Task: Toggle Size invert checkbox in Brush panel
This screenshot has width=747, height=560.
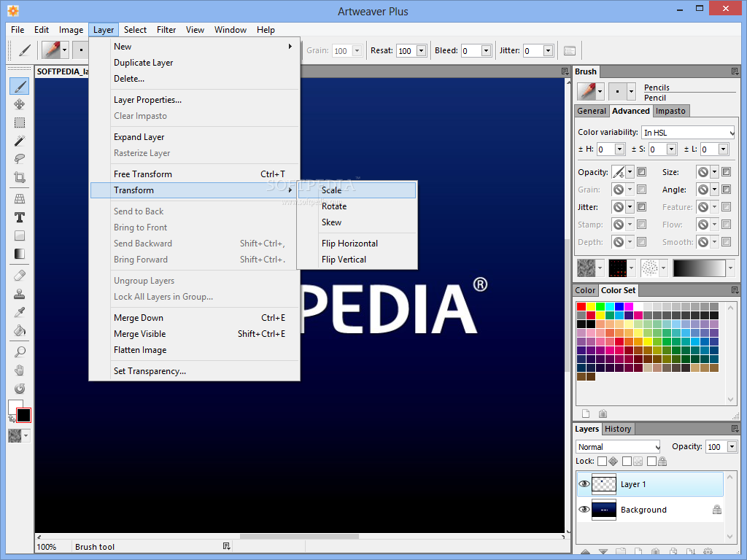Action: click(726, 172)
